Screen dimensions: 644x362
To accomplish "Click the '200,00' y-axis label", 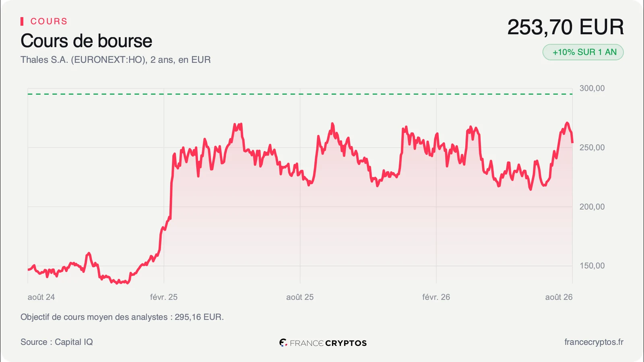I will [592, 207].
